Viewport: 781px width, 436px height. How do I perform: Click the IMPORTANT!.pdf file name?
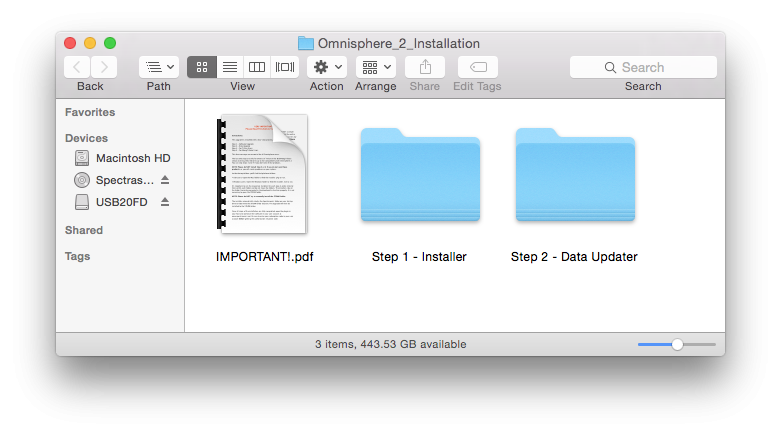tap(264, 257)
